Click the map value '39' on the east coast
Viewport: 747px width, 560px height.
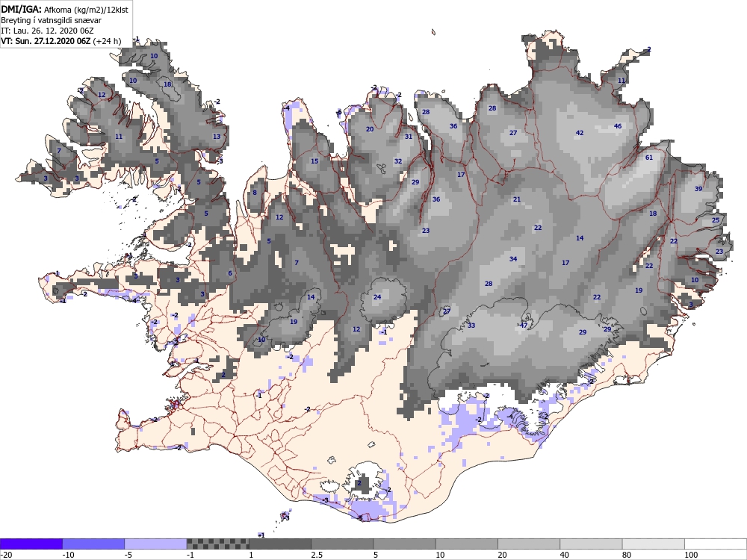tap(698, 189)
